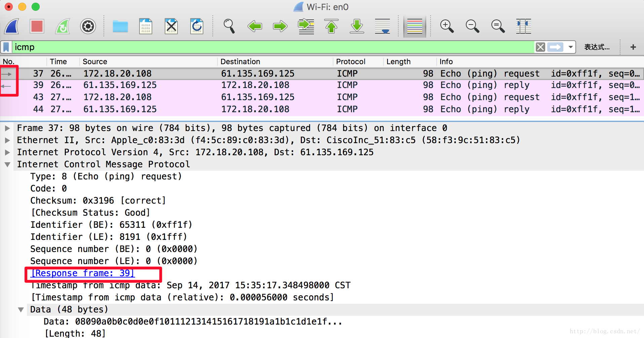Select the Type: 8 Echo request field
644x338 pixels.
tap(106, 176)
